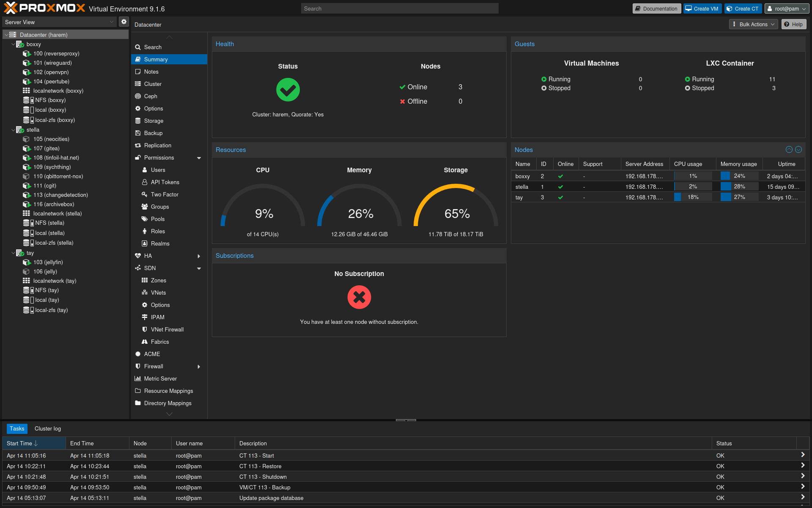The width and height of the screenshot is (812, 508).
Task: Open the Replication menu entry
Action: click(157, 145)
